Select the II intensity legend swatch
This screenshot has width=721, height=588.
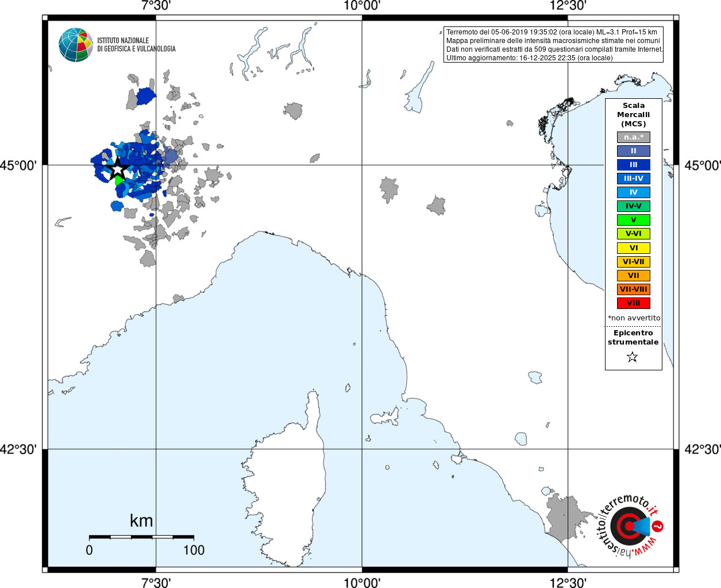[634, 151]
